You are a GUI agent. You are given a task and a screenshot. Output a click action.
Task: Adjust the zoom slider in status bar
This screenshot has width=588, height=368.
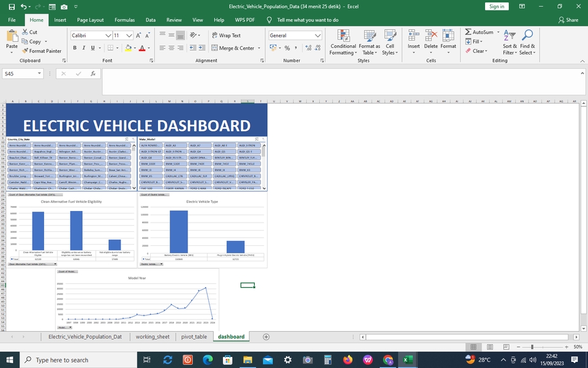532,347
